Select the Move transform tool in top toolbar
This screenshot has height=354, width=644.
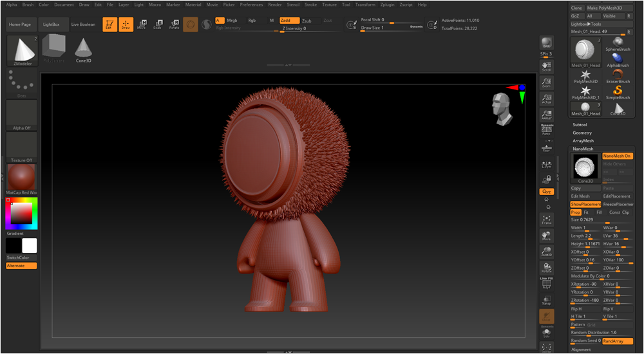[x=141, y=24]
